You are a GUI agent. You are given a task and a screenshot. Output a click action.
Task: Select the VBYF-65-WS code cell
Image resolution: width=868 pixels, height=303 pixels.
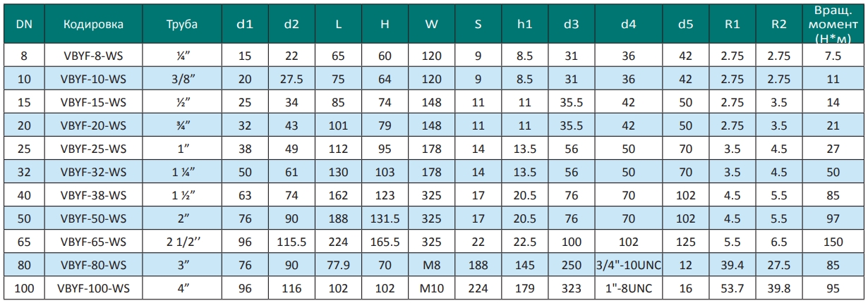pos(93,242)
